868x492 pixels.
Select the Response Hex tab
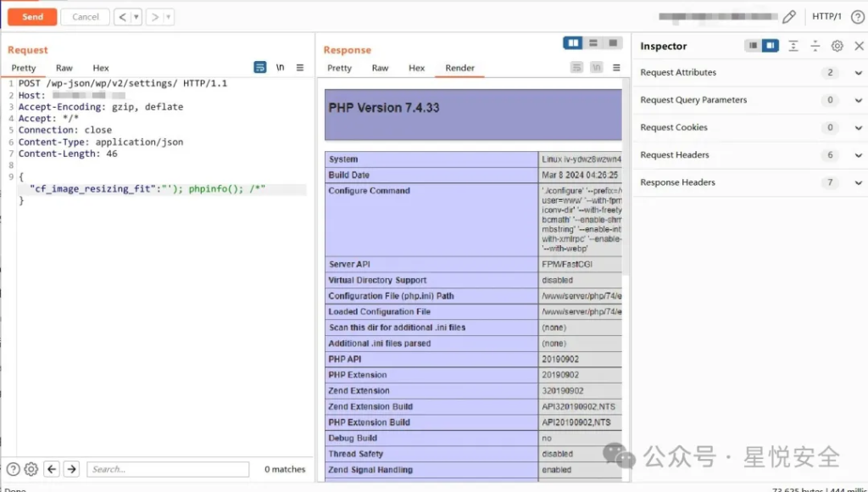tap(416, 68)
